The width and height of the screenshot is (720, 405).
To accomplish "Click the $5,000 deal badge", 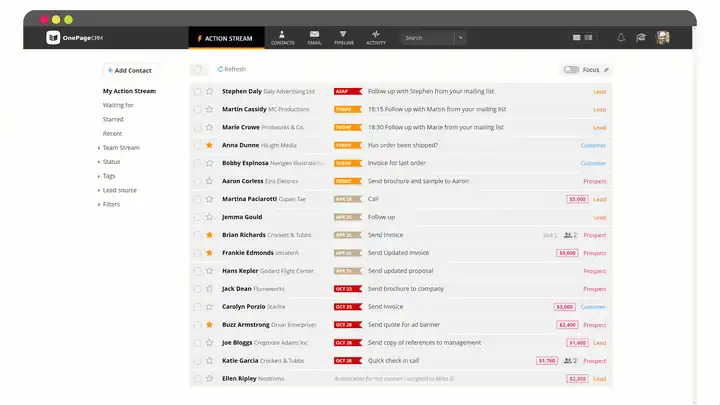I will pos(577,199).
